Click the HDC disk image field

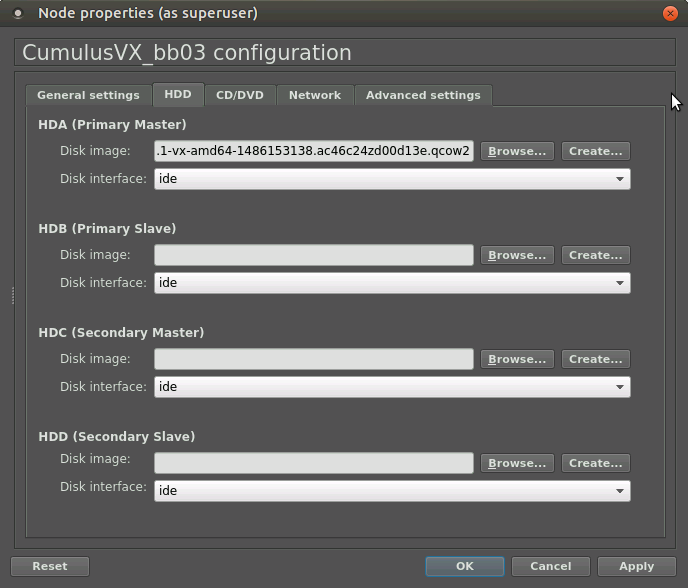314,359
